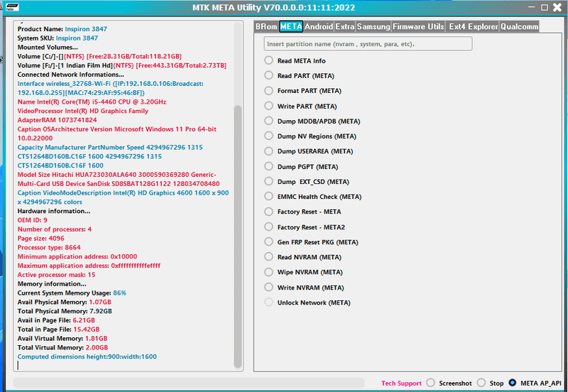The height and width of the screenshot is (392, 568).
Task: Click 'VideoProcessor Intel(R) HD Graphics Family' line
Action: click(x=83, y=111)
